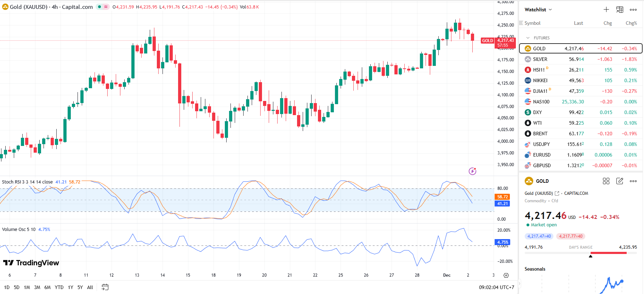Click the purple lightning bolt icon
The height and width of the screenshot is (294, 644).
click(x=472, y=171)
